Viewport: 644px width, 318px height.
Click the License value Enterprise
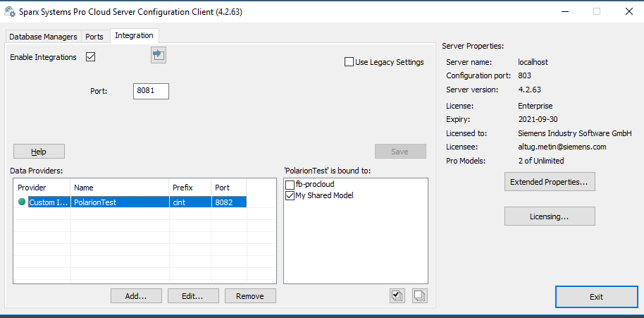535,106
